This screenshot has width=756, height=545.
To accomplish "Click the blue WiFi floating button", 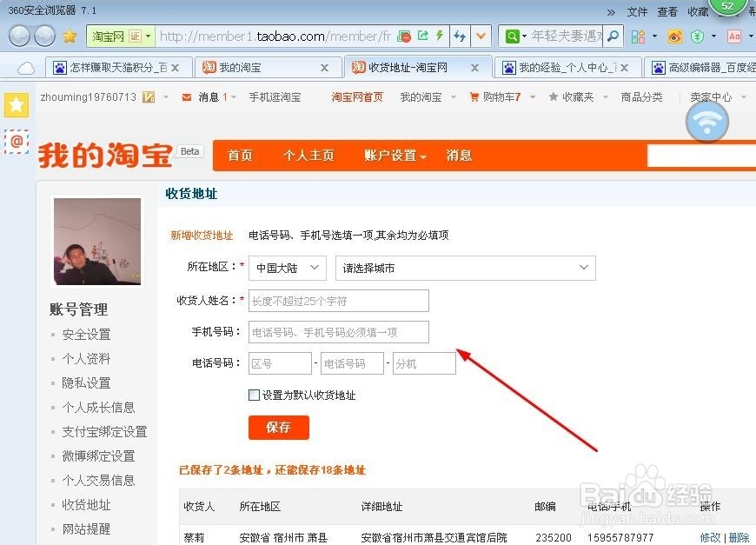I will pyautogui.click(x=706, y=122).
